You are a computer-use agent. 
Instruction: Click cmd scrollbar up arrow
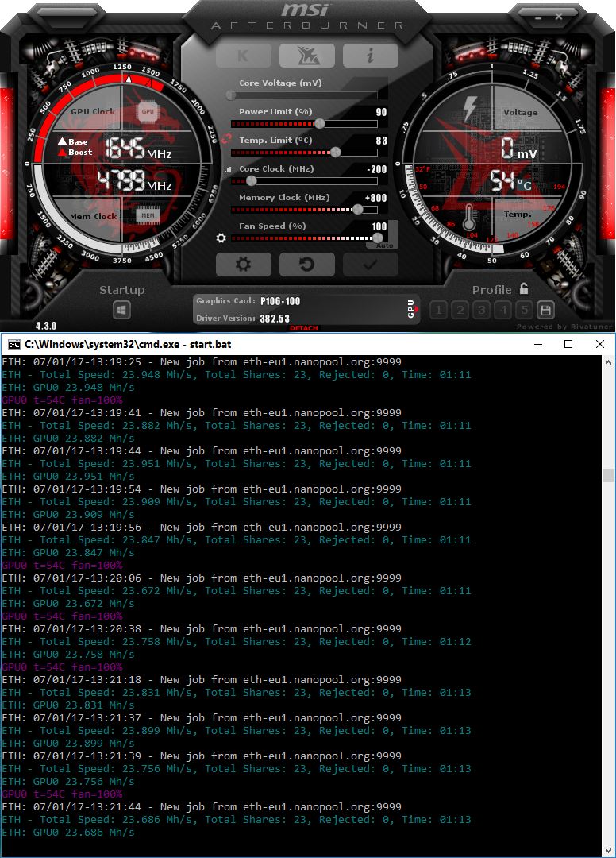point(608,362)
